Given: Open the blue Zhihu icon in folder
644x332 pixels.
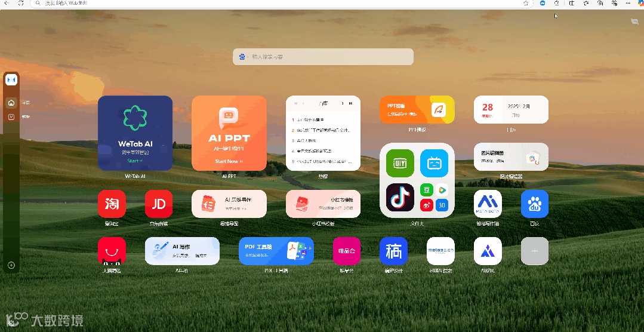Looking at the screenshot, I should (x=442, y=205).
